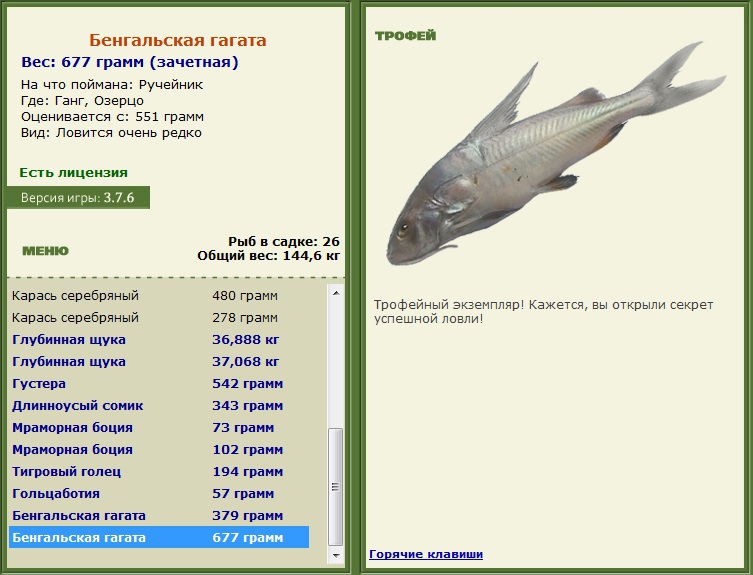Select Тигровый голец 194 грамм row
The height and width of the screenshot is (575, 753).
point(158,472)
